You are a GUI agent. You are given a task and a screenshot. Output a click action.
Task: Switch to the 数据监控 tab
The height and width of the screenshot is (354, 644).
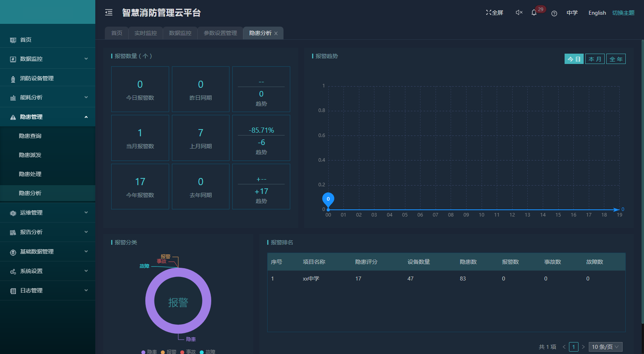[x=180, y=33]
